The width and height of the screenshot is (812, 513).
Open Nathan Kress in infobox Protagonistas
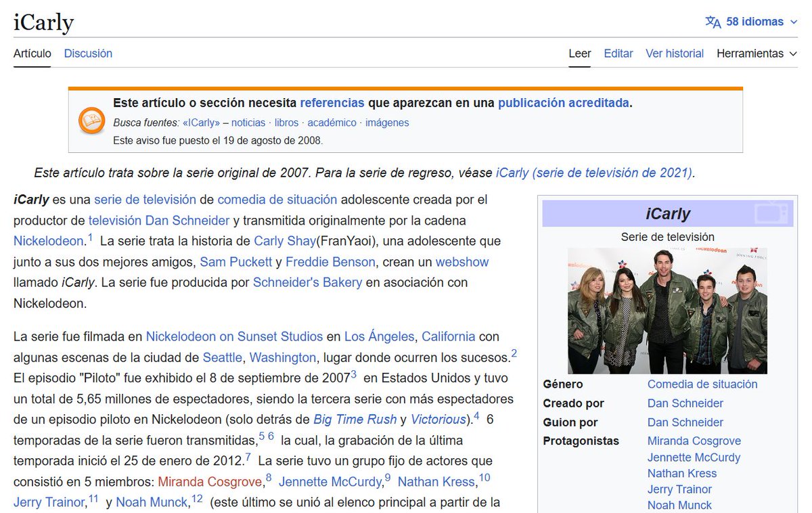point(682,474)
